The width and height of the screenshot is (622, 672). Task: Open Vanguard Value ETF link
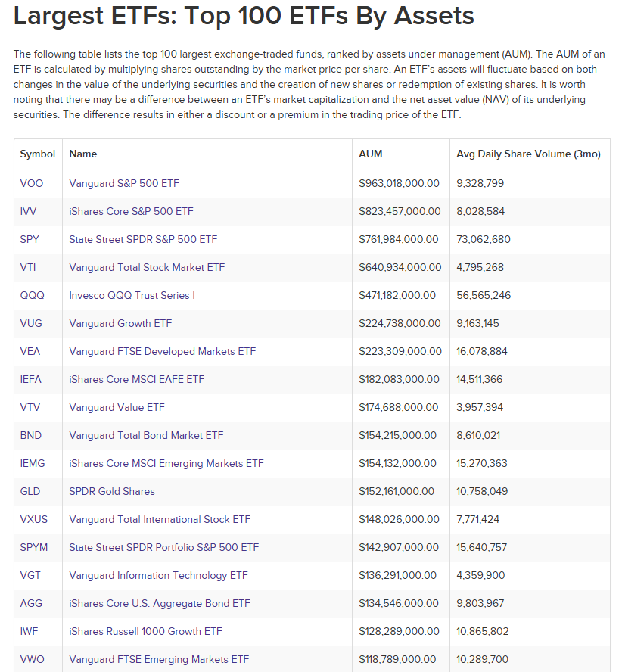point(117,407)
